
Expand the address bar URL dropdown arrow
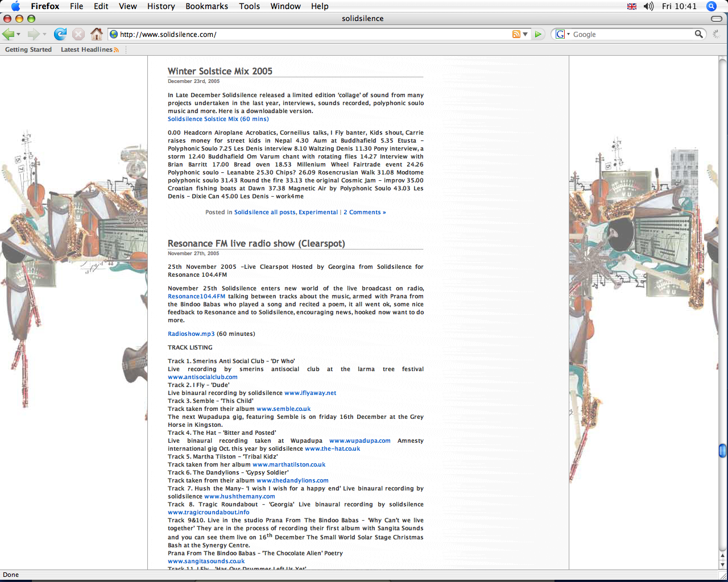[x=526, y=34]
